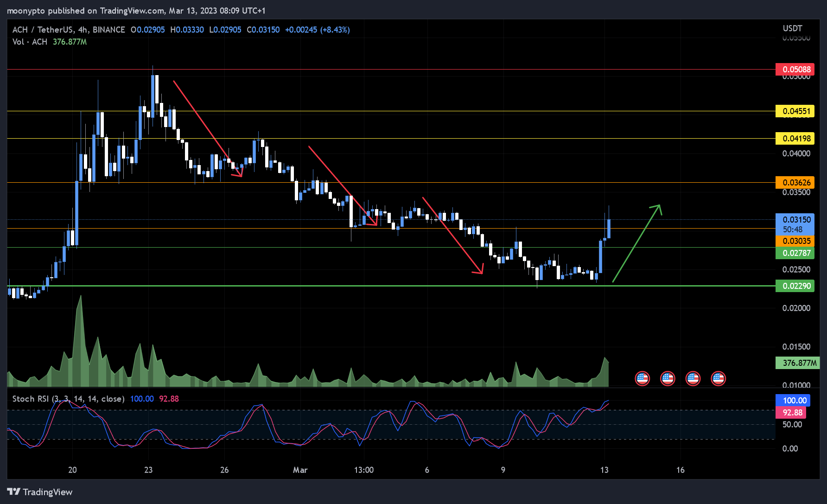Viewport: 827px width, 504px height.
Task: Click the 376.877M value in the volume legend
Action: [70, 42]
